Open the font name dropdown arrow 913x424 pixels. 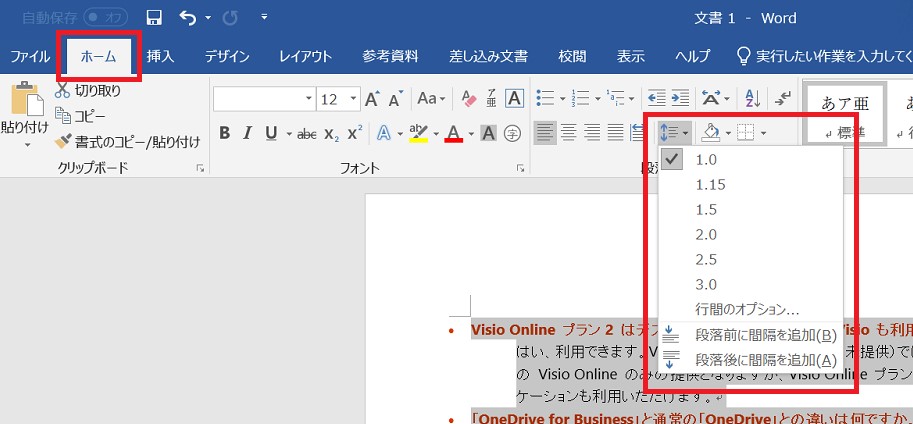308,99
